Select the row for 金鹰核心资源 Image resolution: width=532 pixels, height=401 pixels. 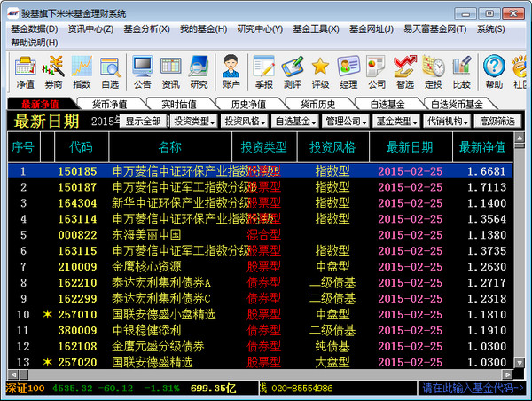[x=260, y=266]
